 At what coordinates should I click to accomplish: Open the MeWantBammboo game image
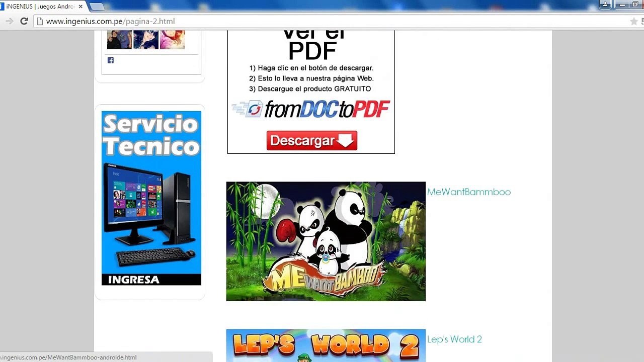[326, 241]
